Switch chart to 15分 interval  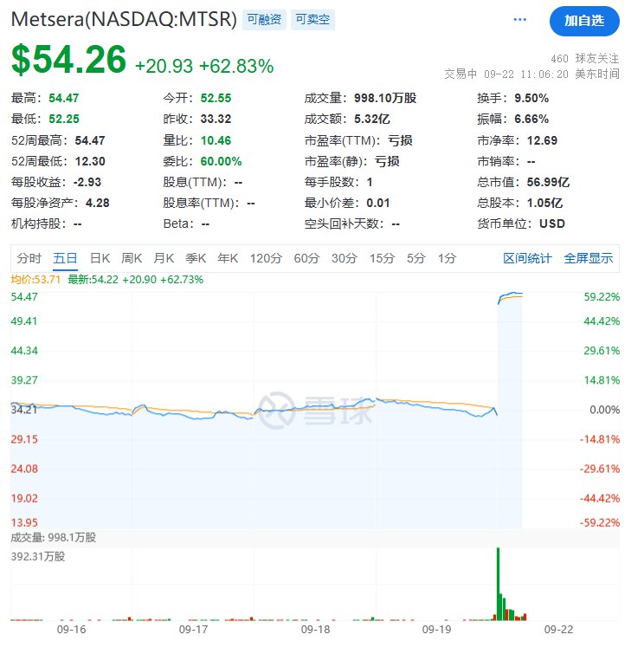[x=382, y=259]
